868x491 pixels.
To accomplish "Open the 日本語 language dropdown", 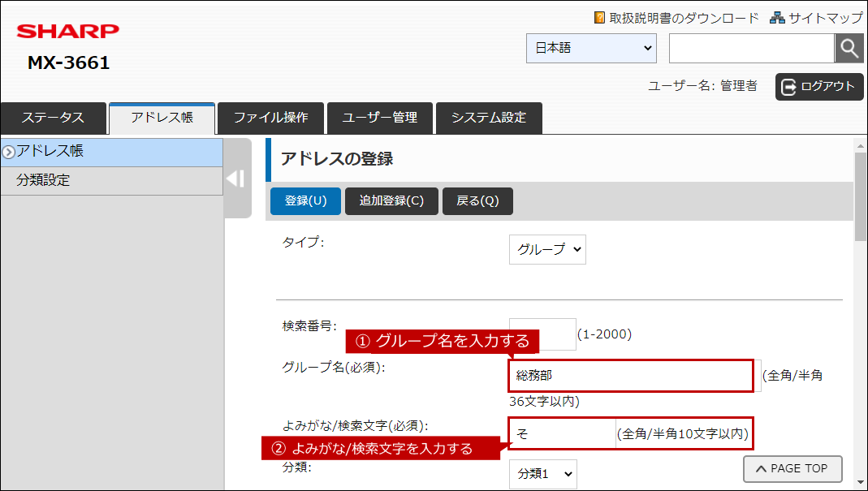I will [x=591, y=48].
